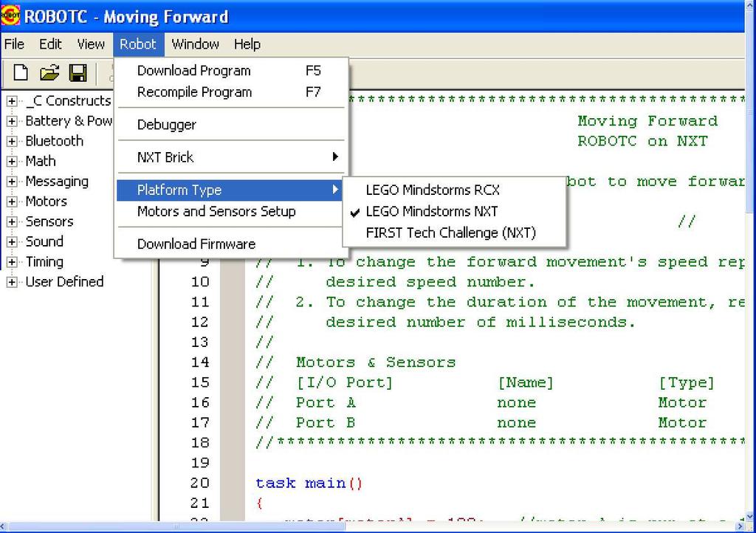
Task: Open Motors and Sensors Setup
Action: [x=231, y=211]
